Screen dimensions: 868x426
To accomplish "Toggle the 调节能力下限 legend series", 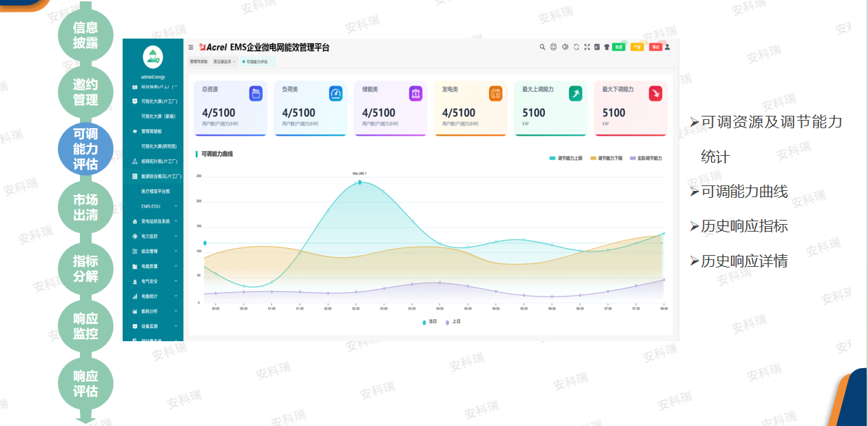I will (606, 159).
